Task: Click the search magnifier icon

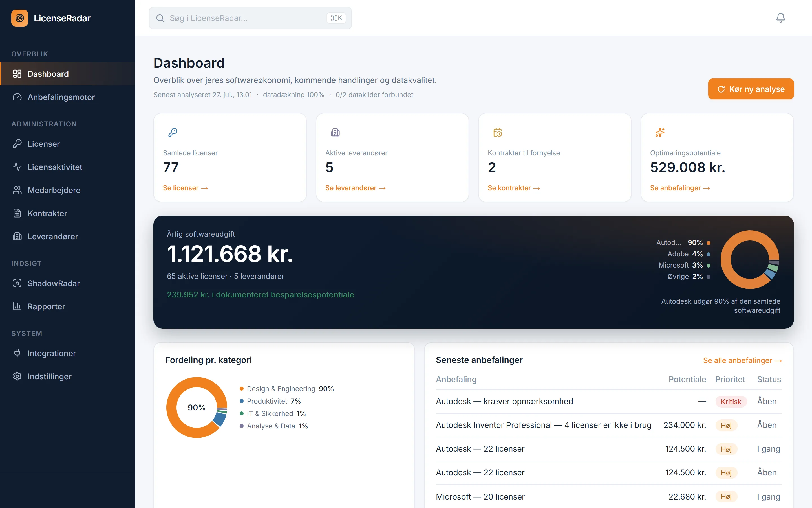Action: tap(160, 18)
